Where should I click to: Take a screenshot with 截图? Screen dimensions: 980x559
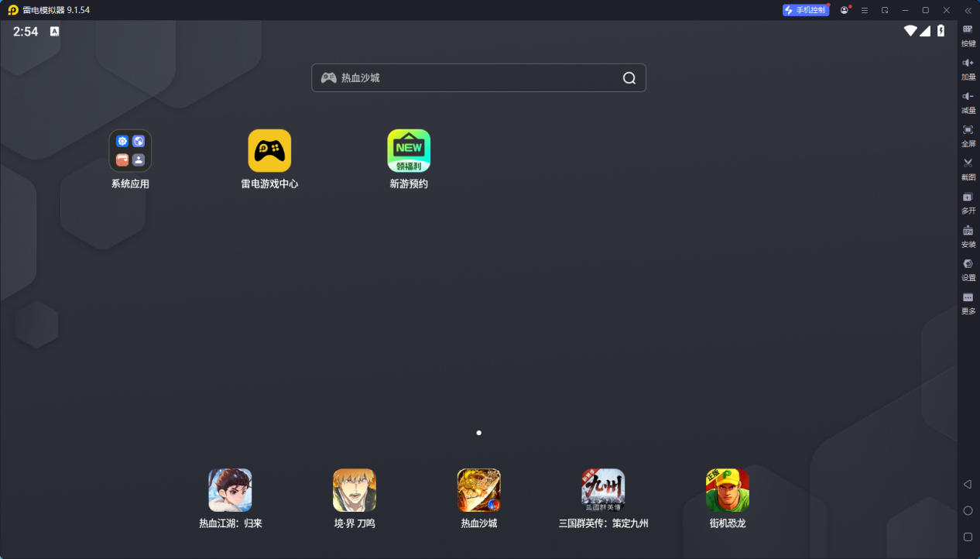[968, 168]
